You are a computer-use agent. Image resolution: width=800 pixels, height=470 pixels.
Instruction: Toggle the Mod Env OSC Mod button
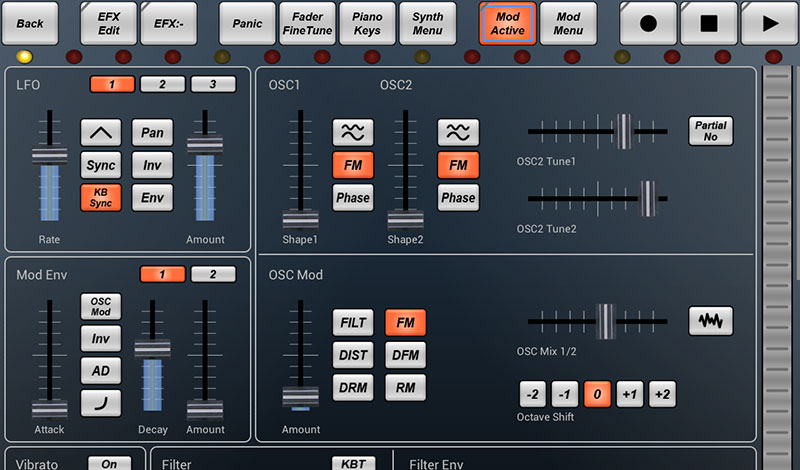[101, 306]
